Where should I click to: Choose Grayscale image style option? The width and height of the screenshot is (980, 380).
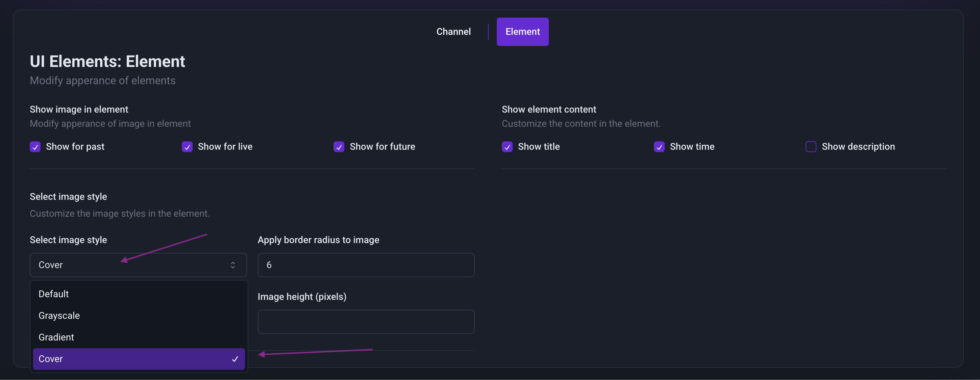59,316
